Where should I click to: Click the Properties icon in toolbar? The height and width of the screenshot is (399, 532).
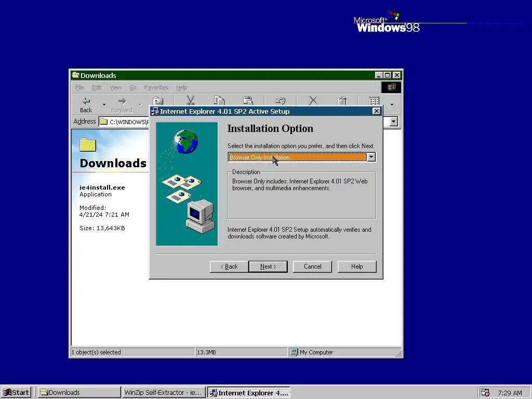[x=342, y=100]
